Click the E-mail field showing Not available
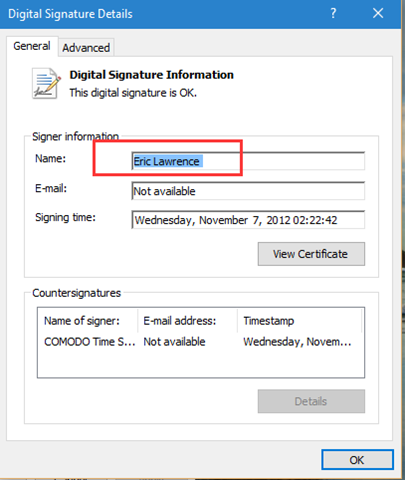This screenshot has width=405, height=480. (248, 191)
